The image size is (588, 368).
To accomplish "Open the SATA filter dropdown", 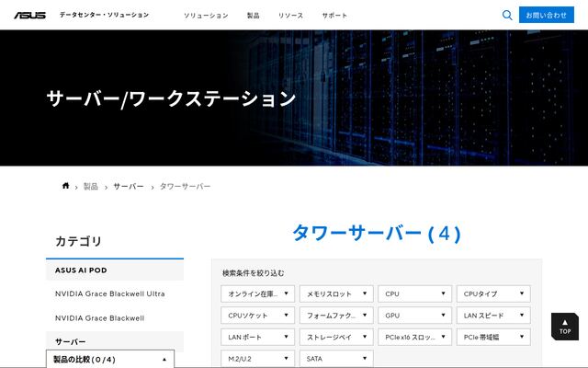I will (336, 359).
